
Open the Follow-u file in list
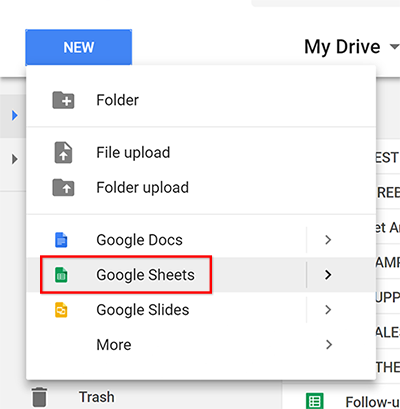pyautogui.click(x=372, y=402)
